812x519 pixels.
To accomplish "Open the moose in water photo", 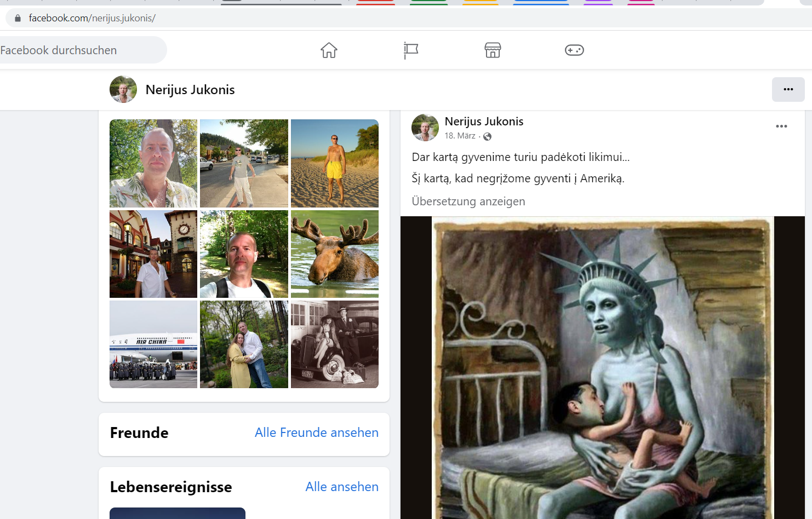I will [335, 254].
